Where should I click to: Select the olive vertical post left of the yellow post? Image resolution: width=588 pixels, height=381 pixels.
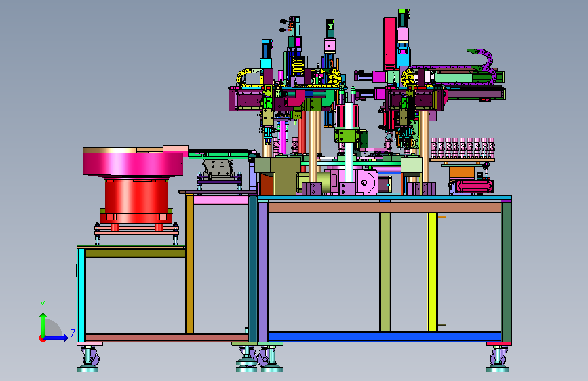tap(385, 271)
